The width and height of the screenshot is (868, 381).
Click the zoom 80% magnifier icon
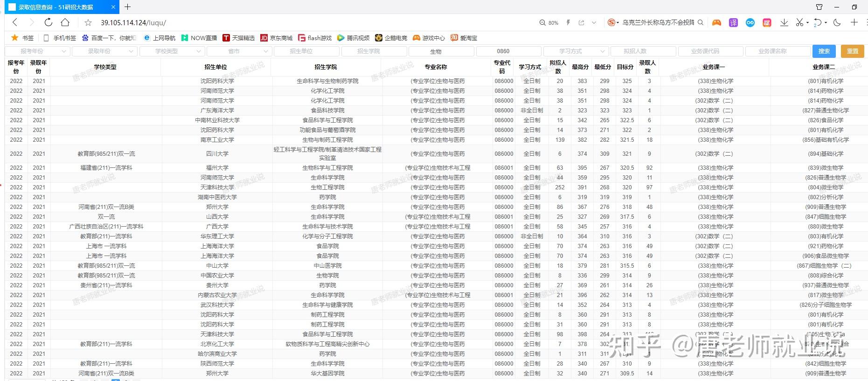point(542,22)
